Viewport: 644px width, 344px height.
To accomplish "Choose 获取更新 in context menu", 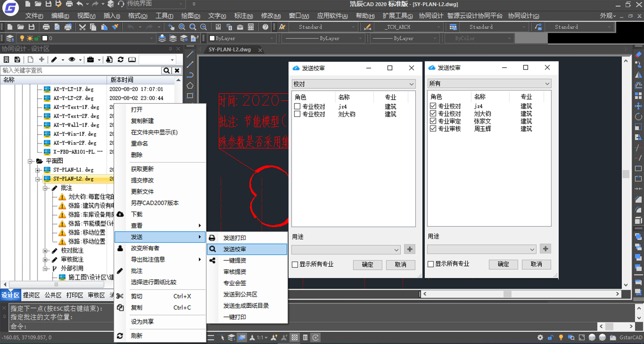I will 142,169.
